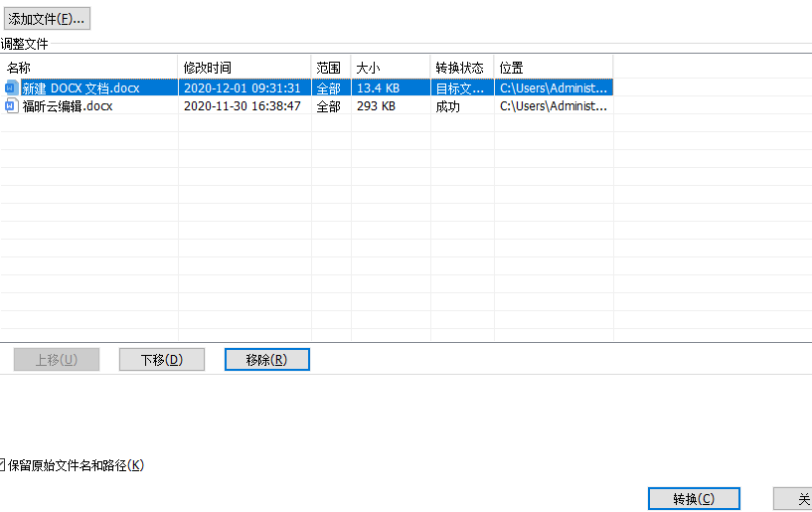This screenshot has width=812, height=512.
Task: Click 全部 range cell of 新建 DOCX row
Action: click(x=328, y=88)
